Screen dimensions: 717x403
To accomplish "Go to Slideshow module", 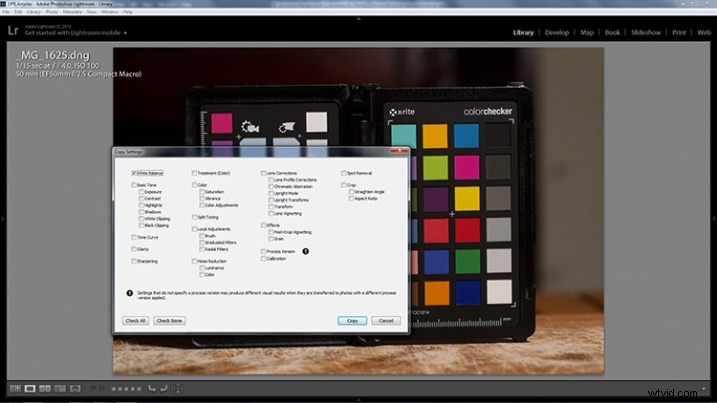I will pyautogui.click(x=646, y=32).
